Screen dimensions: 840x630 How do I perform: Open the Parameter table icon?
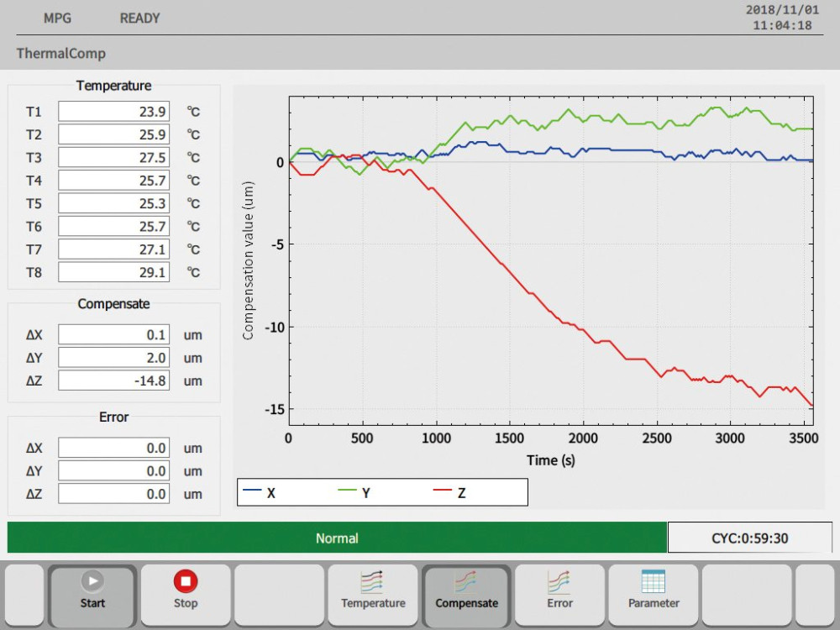[x=653, y=582]
